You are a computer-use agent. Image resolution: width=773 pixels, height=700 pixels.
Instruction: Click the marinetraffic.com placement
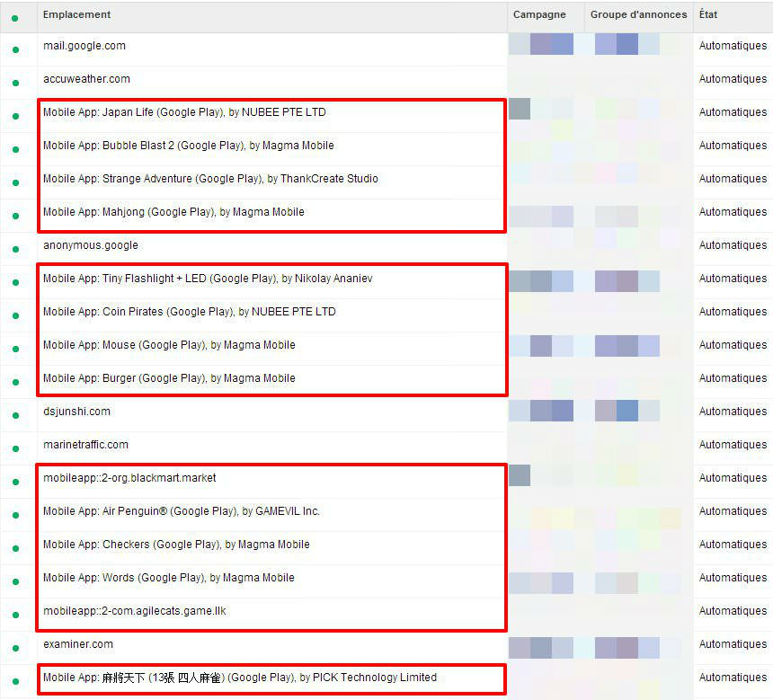click(x=85, y=445)
